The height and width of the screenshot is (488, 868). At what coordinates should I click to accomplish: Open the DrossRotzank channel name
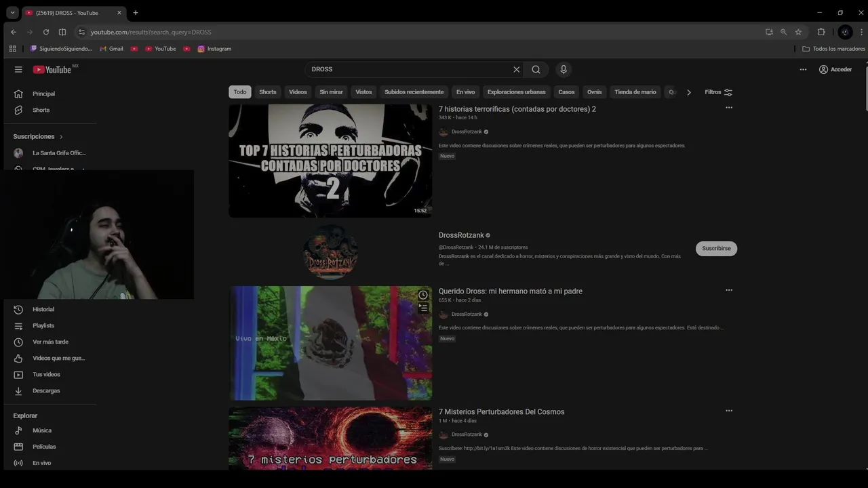[x=461, y=235]
